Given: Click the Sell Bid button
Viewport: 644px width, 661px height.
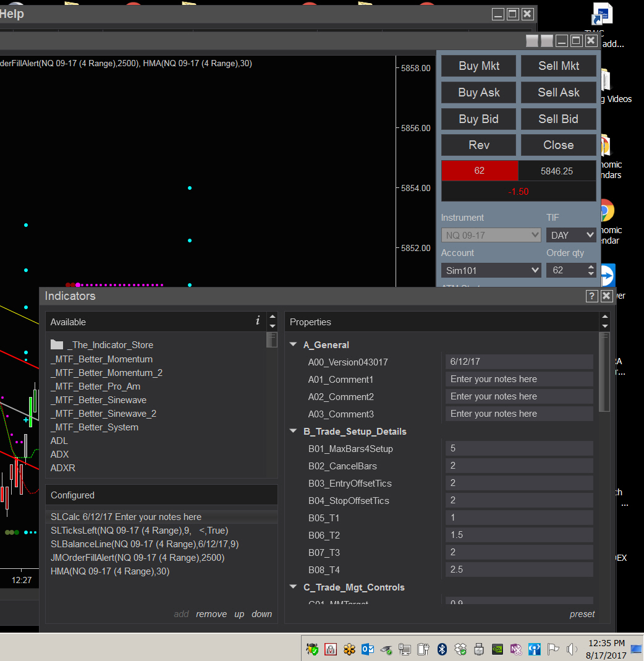Looking at the screenshot, I should (x=559, y=119).
